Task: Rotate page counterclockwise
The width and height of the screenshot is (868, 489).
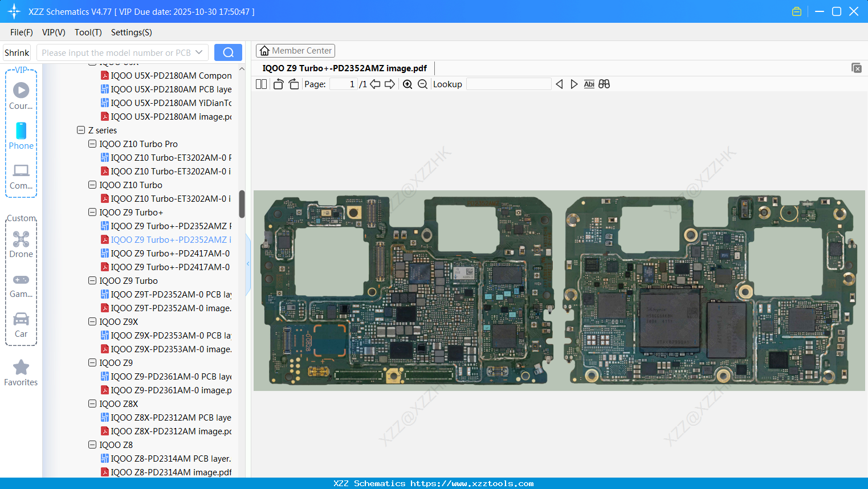Action: 278,84
